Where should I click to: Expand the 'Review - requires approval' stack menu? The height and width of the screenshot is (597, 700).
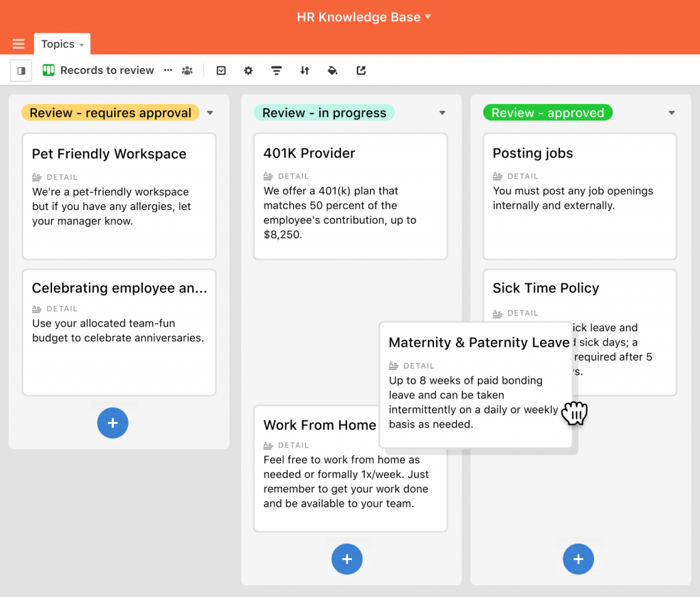click(211, 113)
